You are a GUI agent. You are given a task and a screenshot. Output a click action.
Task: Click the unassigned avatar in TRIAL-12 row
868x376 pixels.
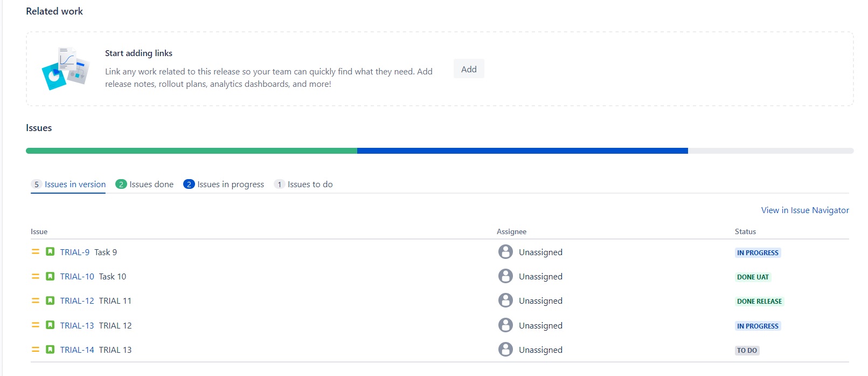tap(505, 300)
